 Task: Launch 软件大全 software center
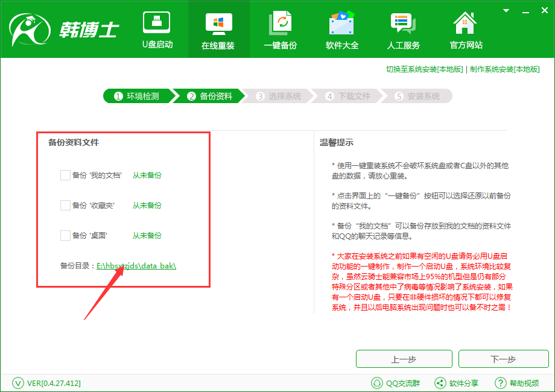coord(341,29)
